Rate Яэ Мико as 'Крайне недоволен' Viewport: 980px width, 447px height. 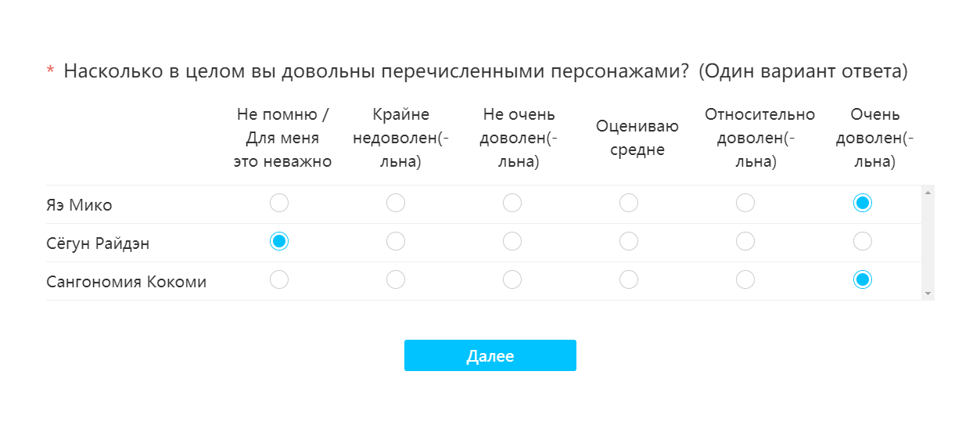pyautogui.click(x=396, y=204)
